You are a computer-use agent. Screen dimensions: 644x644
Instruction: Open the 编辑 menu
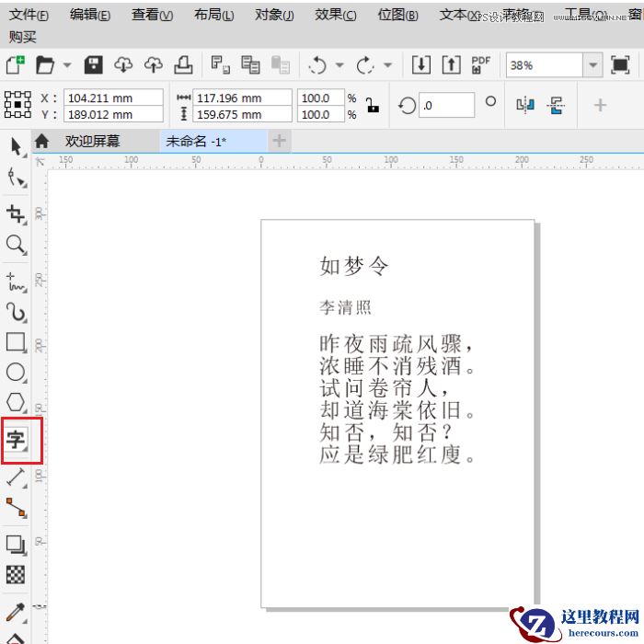click(x=90, y=16)
